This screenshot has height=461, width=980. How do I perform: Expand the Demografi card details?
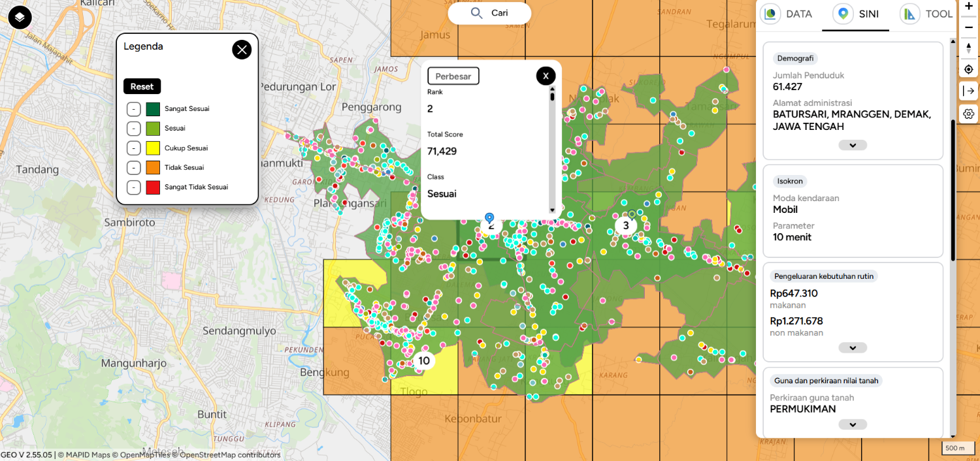(x=852, y=145)
